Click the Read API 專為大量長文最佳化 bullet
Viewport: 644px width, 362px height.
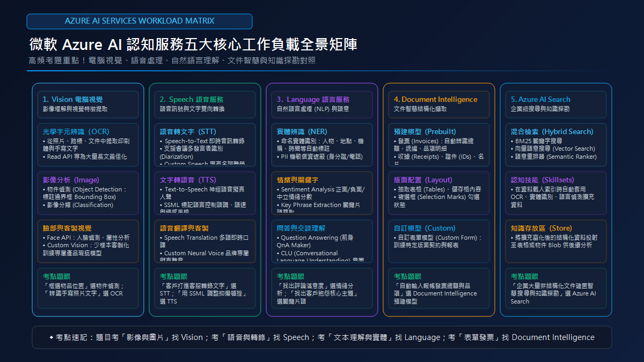coord(85,157)
